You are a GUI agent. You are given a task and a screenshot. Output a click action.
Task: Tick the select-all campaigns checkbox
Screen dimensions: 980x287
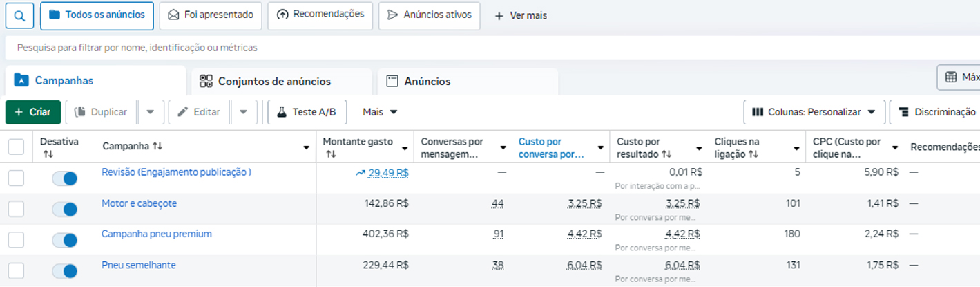pos(16,147)
